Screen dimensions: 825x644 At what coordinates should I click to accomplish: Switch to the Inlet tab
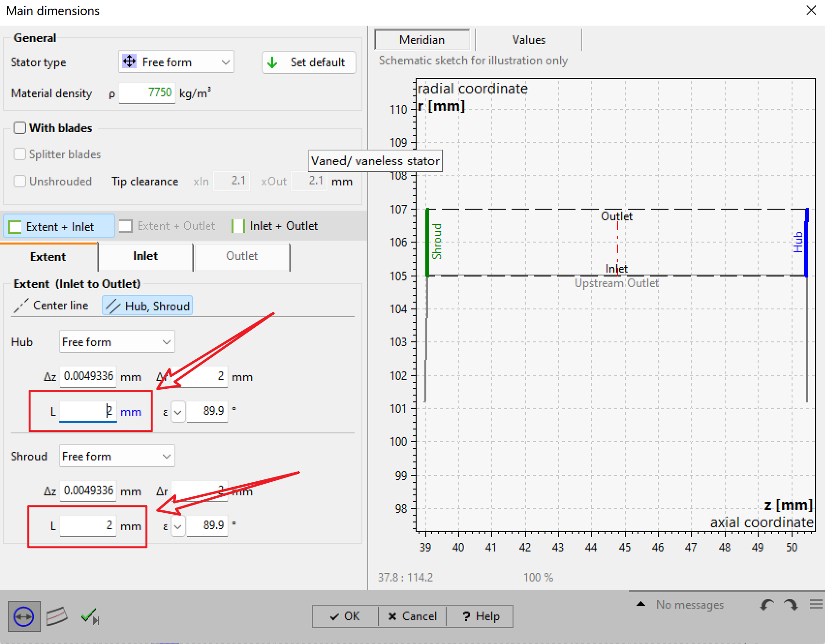tap(145, 257)
